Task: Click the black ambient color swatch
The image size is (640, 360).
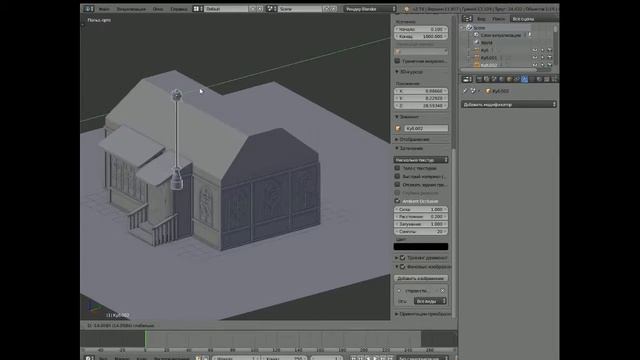Action: (x=421, y=247)
